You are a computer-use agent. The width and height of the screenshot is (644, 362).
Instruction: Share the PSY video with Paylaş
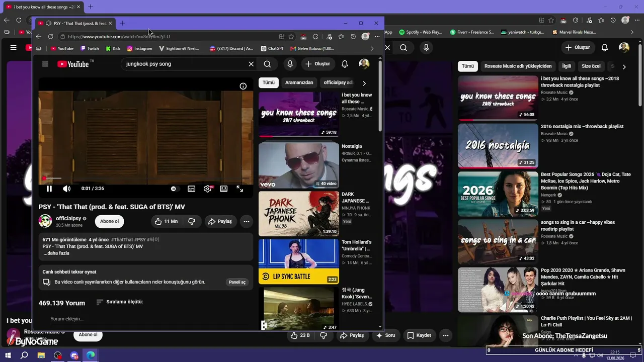220,221
